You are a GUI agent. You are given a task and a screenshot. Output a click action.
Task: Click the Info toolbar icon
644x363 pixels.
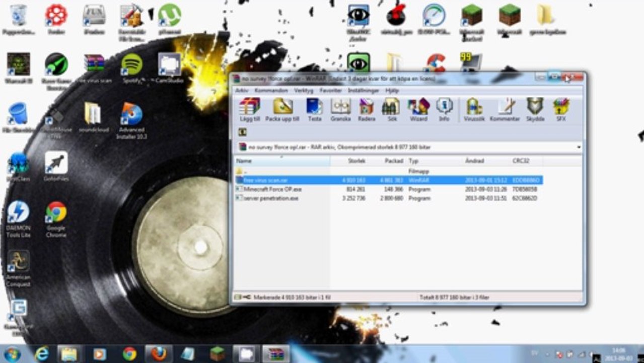pos(444,109)
